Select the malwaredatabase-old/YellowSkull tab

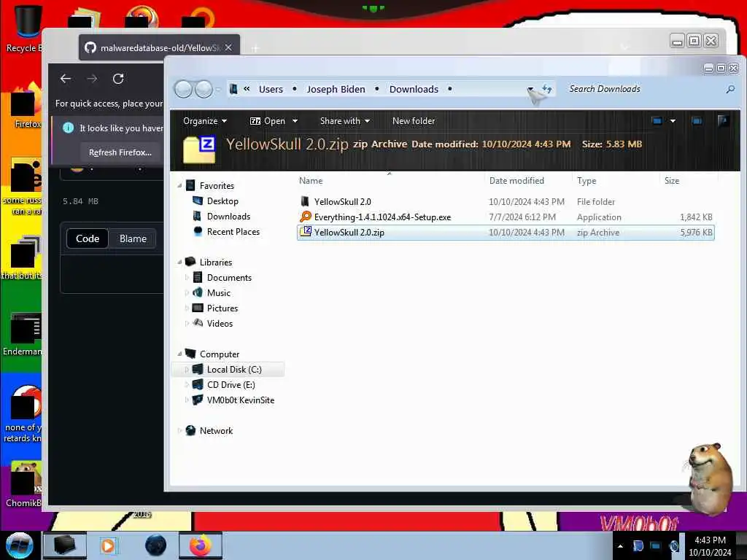tap(159, 47)
